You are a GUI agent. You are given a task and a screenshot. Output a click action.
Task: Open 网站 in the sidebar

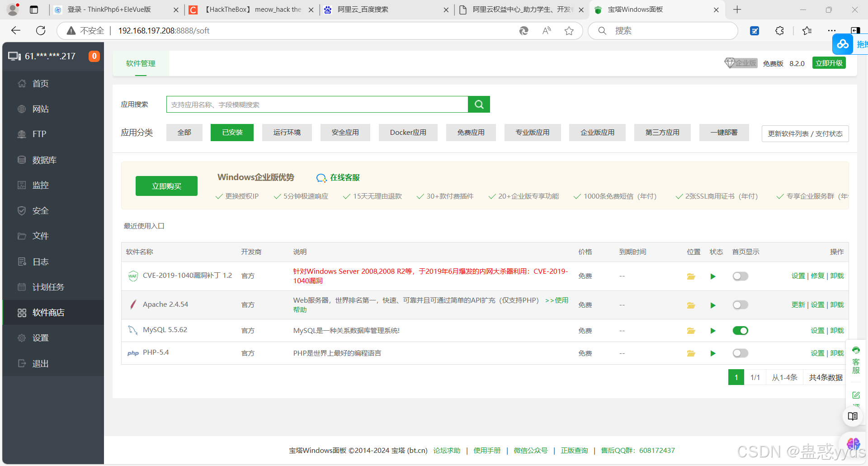(x=53, y=109)
